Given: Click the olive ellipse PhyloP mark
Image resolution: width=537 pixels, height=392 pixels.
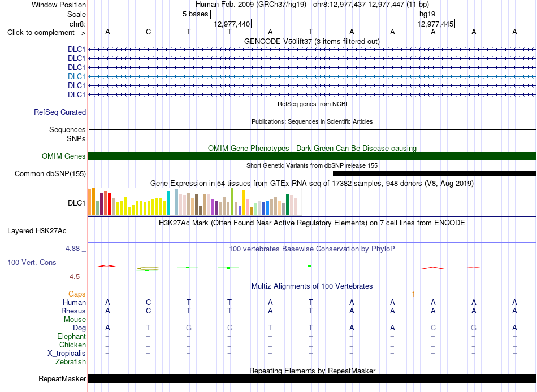Looking at the screenshot, I should [x=148, y=268].
